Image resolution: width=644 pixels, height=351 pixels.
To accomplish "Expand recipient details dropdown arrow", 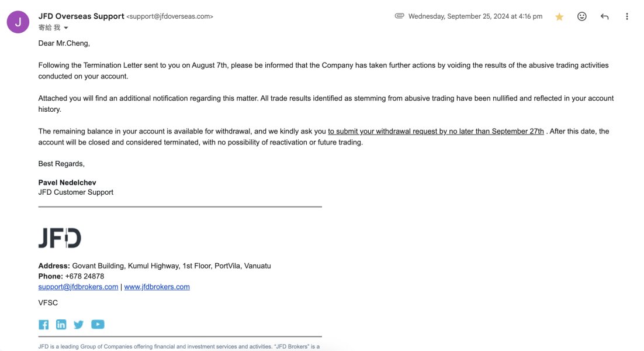I will (65, 28).
